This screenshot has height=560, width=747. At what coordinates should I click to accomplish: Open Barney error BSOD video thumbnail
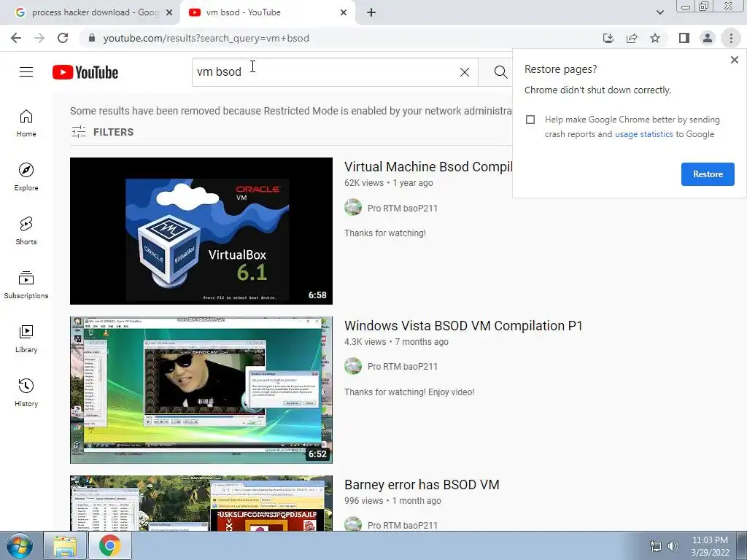201,503
